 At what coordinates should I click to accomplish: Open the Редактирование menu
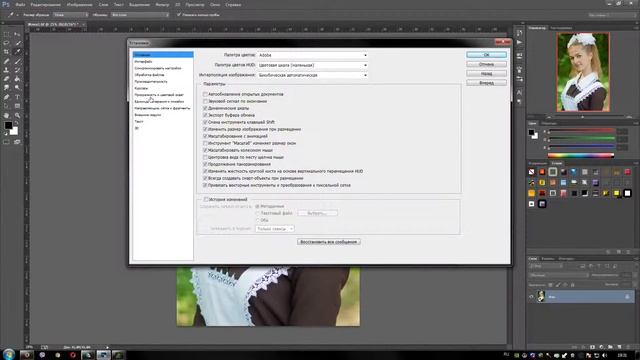click(45, 5)
